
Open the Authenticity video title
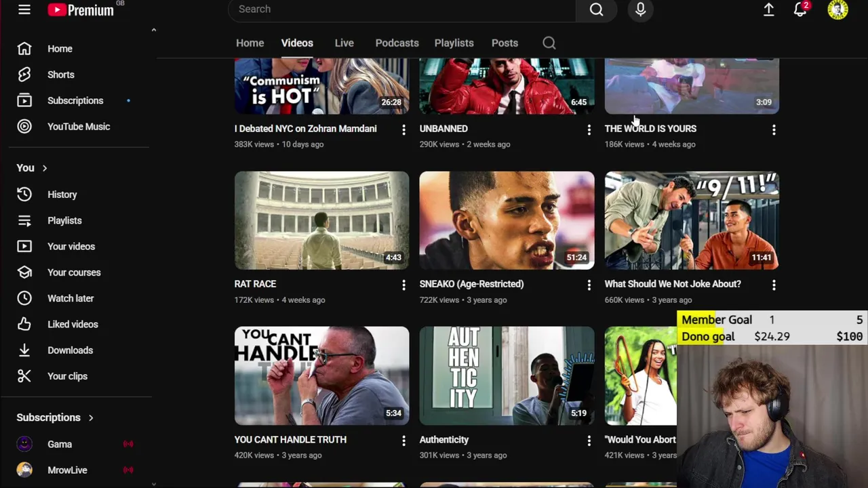pos(444,440)
